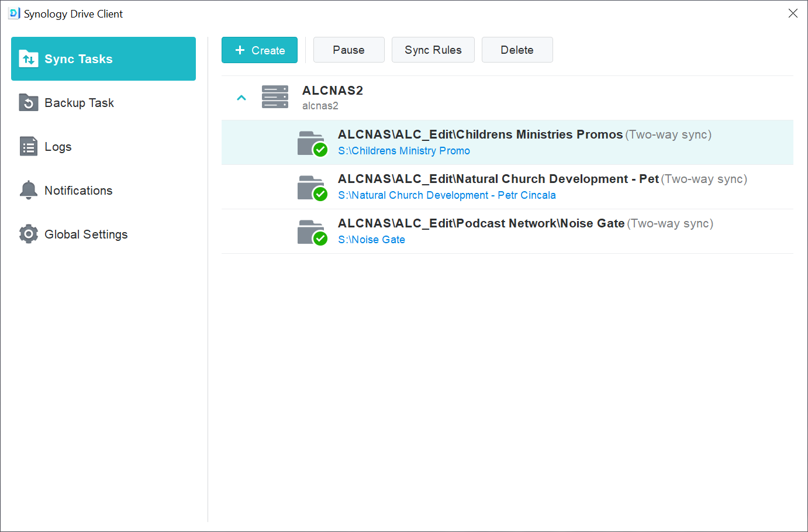Click the Sync Tasks arrows icon
This screenshot has width=808, height=532.
[x=29, y=58]
